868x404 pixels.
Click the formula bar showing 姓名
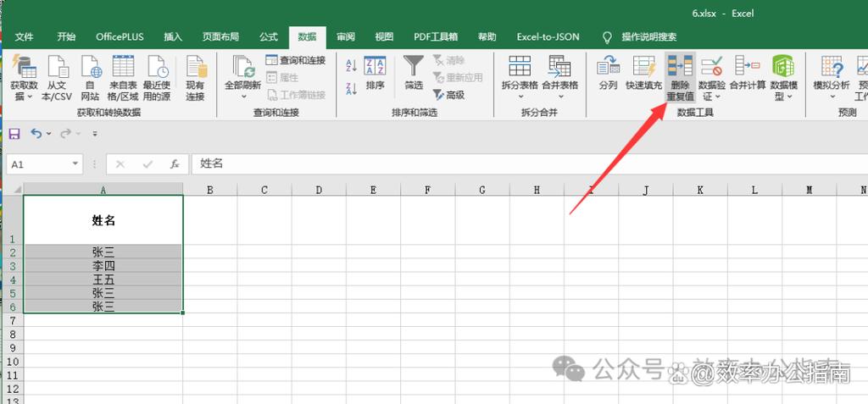(529, 163)
